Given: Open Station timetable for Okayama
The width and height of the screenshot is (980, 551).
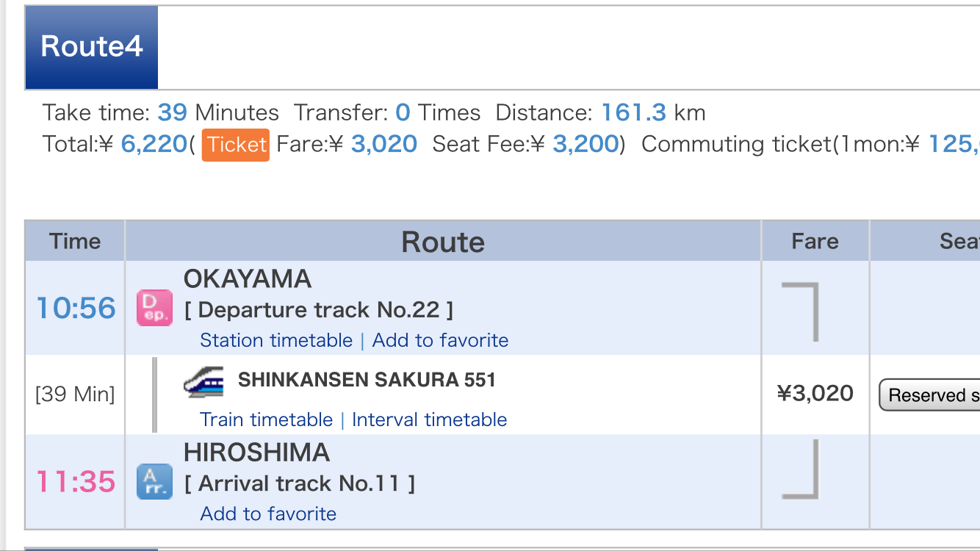Looking at the screenshot, I should pyautogui.click(x=276, y=341).
